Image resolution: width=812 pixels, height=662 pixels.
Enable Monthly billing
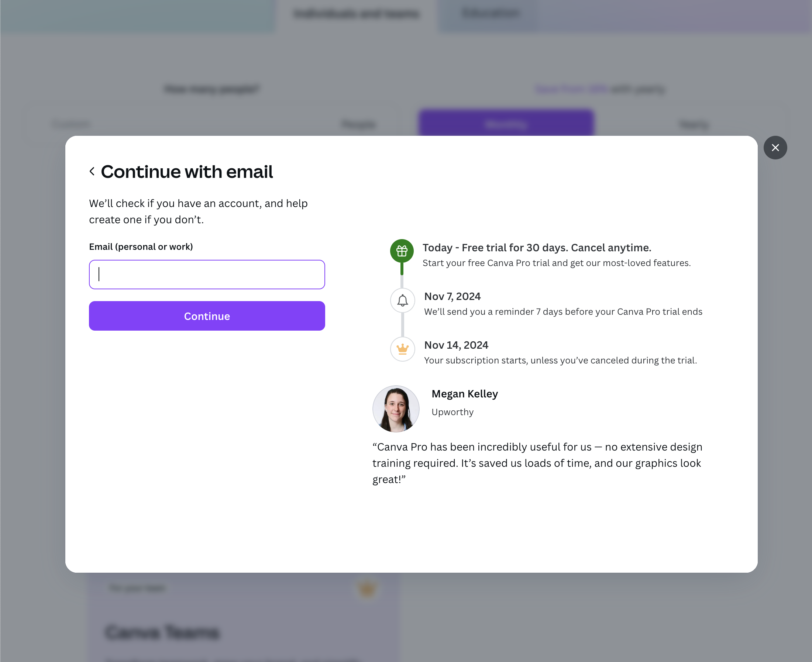(x=505, y=123)
